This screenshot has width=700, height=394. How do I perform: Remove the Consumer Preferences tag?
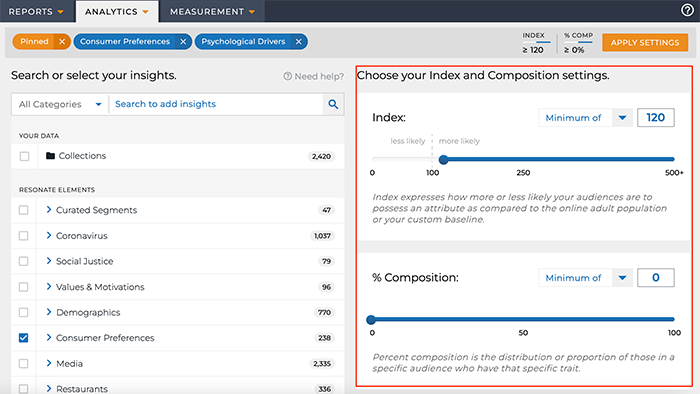point(183,41)
